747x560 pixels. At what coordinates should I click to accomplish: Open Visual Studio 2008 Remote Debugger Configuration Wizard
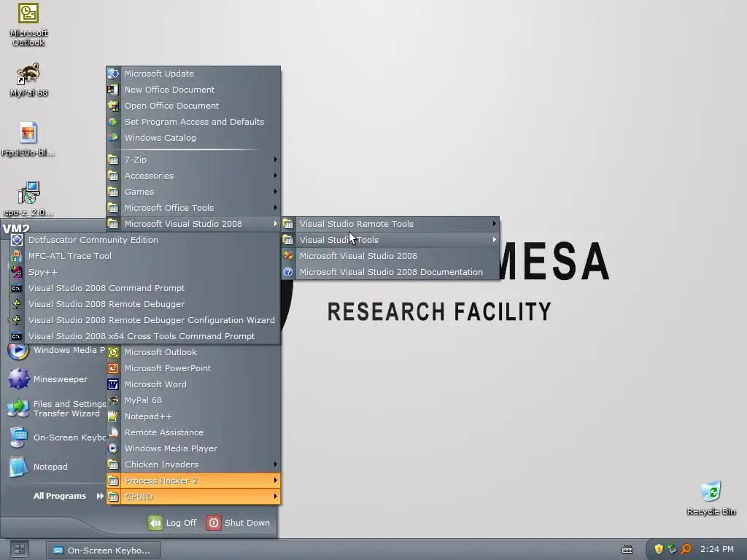tap(145, 320)
